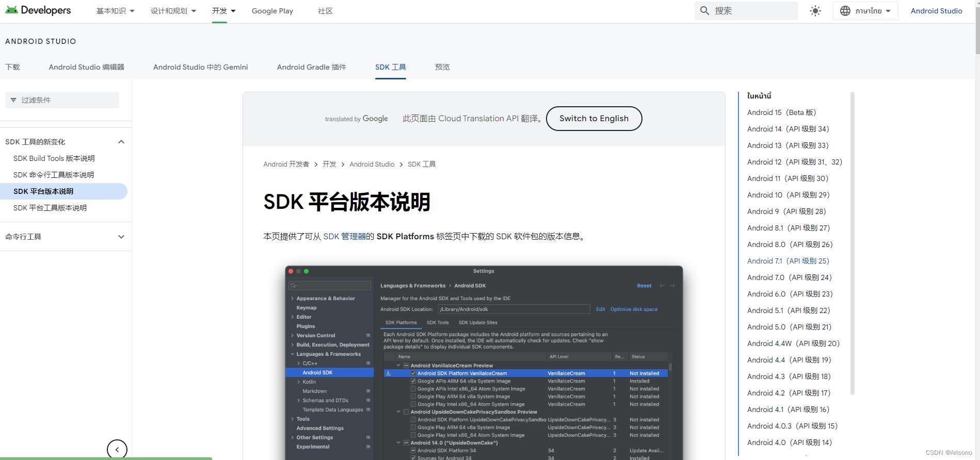Jump to Android 11 (API 级别 30)

788,178
